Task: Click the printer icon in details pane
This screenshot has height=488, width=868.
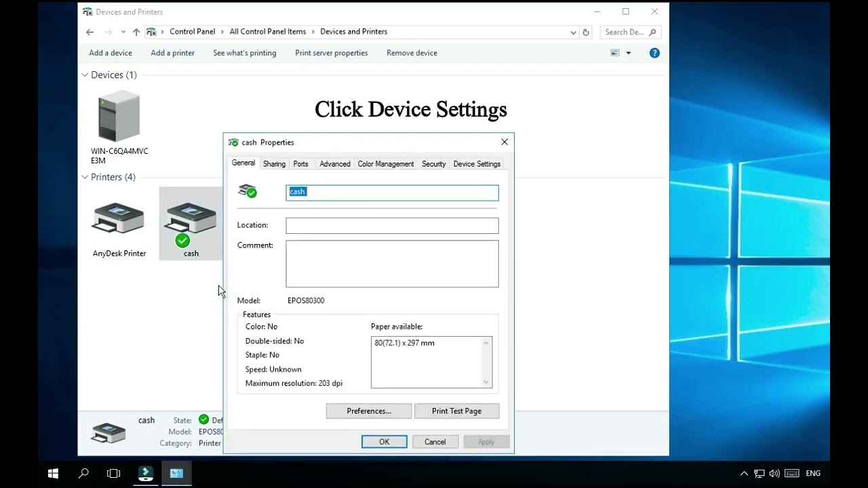Action: (x=108, y=432)
